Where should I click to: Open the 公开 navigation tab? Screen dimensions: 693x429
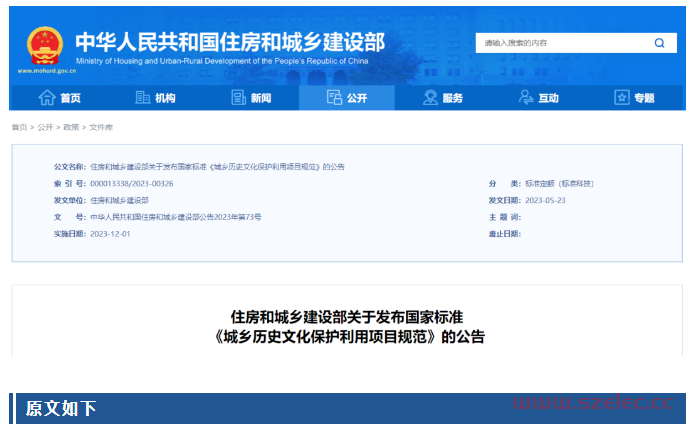pos(347,98)
